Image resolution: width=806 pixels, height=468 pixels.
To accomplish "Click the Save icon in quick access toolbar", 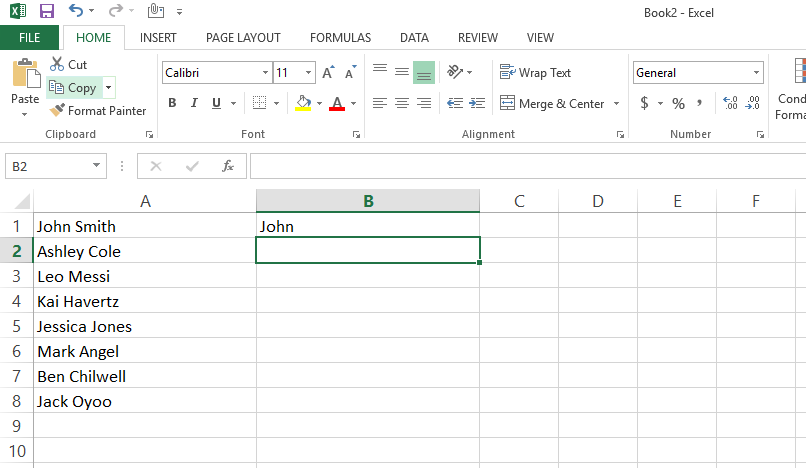I will click(47, 11).
